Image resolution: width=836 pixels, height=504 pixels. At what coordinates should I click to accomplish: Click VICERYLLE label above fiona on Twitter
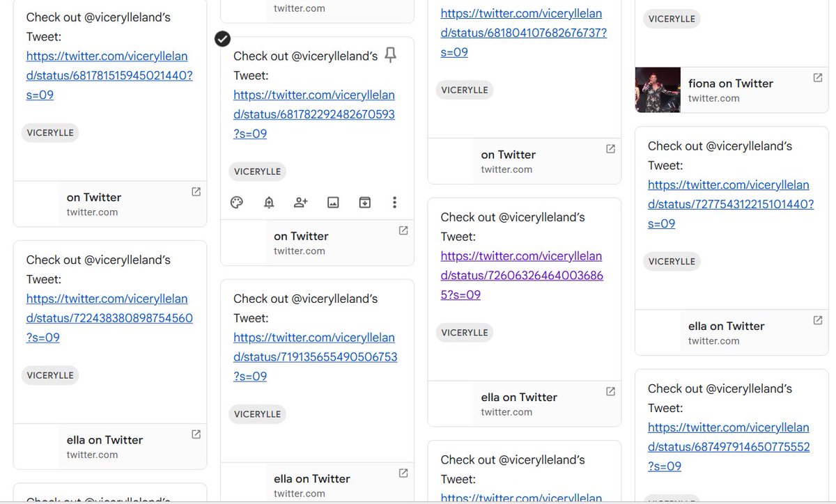pyautogui.click(x=672, y=19)
